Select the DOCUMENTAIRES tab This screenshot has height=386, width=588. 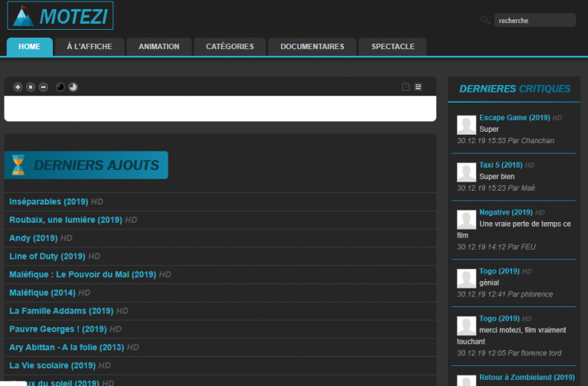(x=312, y=47)
